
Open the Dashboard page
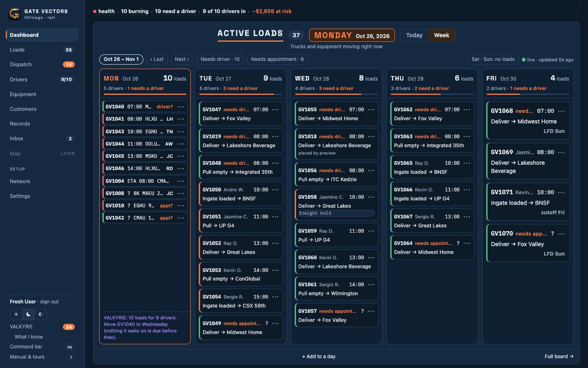click(x=42, y=35)
